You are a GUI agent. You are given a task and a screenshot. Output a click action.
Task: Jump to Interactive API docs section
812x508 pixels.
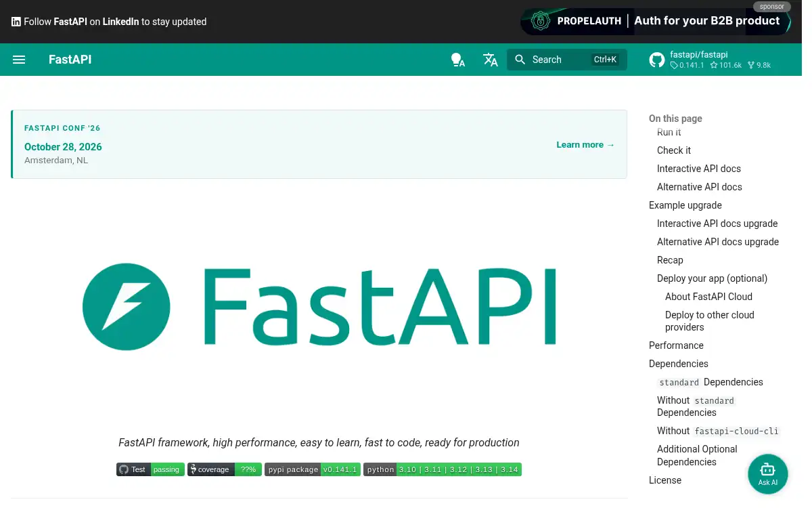pos(699,169)
